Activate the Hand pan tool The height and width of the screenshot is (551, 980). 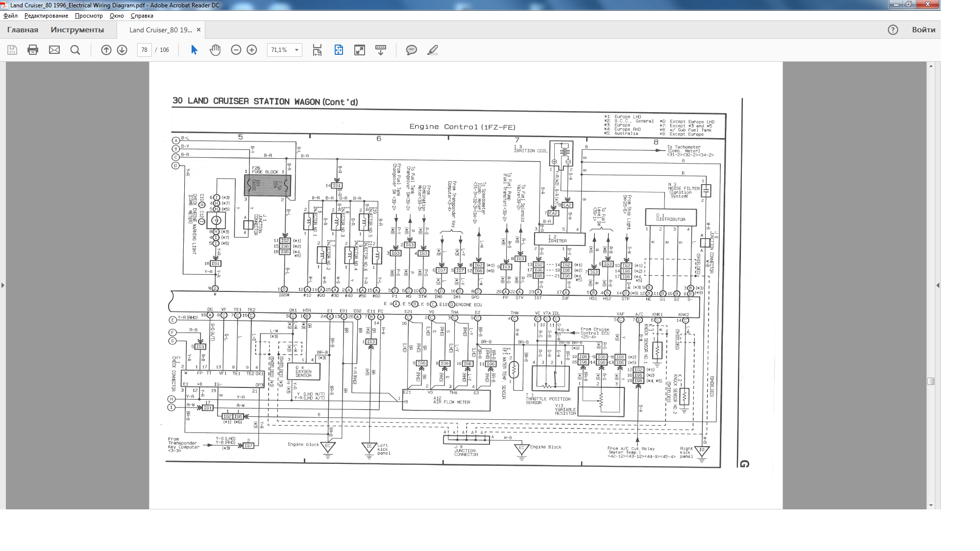(215, 50)
